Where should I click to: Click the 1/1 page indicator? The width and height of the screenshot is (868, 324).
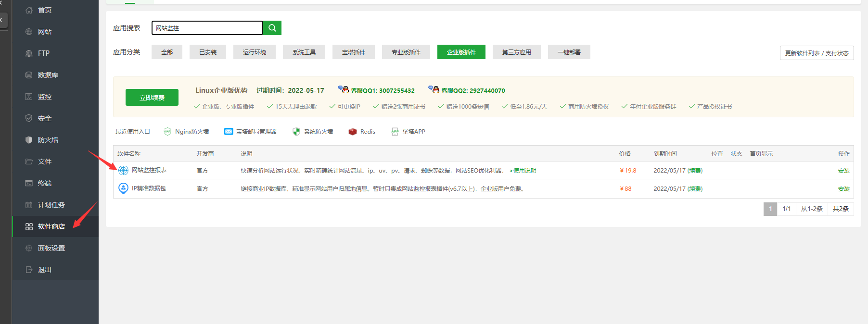point(787,209)
